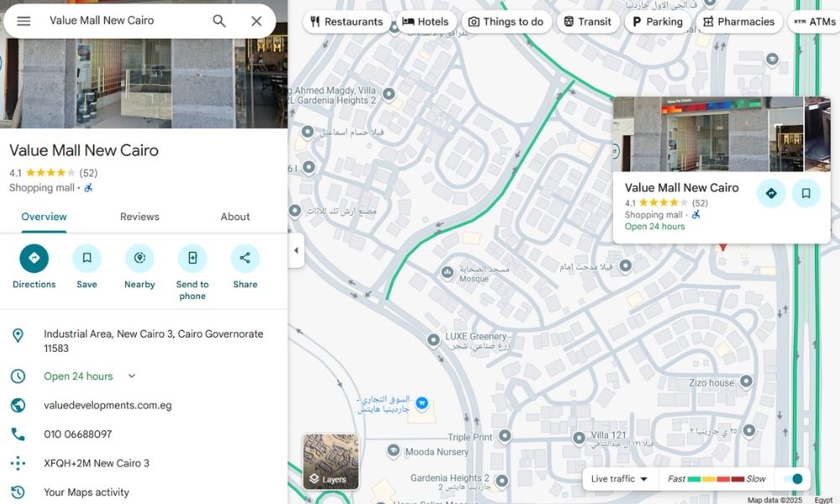Screen dimensions: 840x504
Task: Save Value Mall via the Save icon
Action: click(x=87, y=259)
